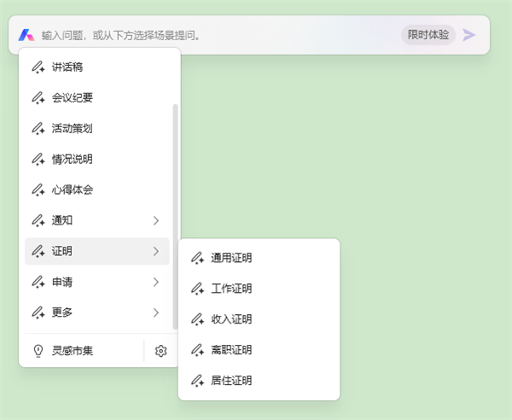Click the lightbulb icon beside 灵感市集
The height and width of the screenshot is (420, 512).
pyautogui.click(x=38, y=350)
